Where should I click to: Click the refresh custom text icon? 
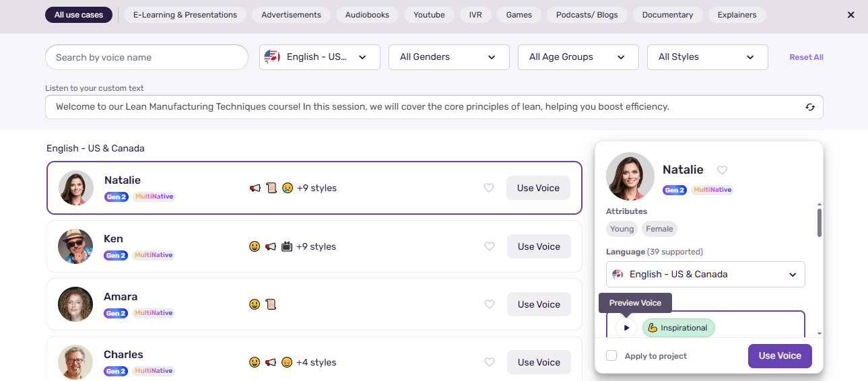click(810, 107)
